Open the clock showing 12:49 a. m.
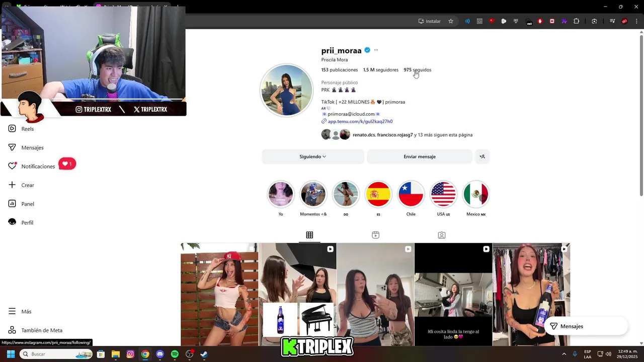Image resolution: width=644 pixels, height=362 pixels. [628, 354]
